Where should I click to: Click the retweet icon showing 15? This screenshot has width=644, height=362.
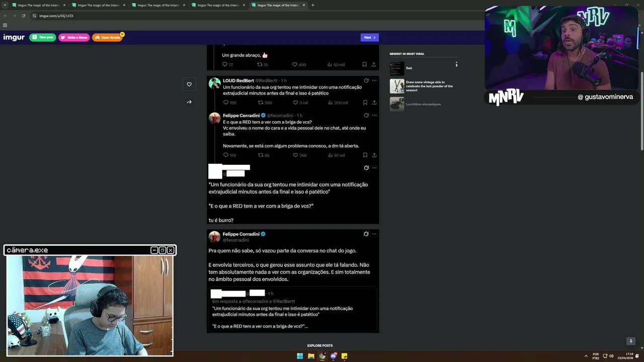[x=260, y=64]
